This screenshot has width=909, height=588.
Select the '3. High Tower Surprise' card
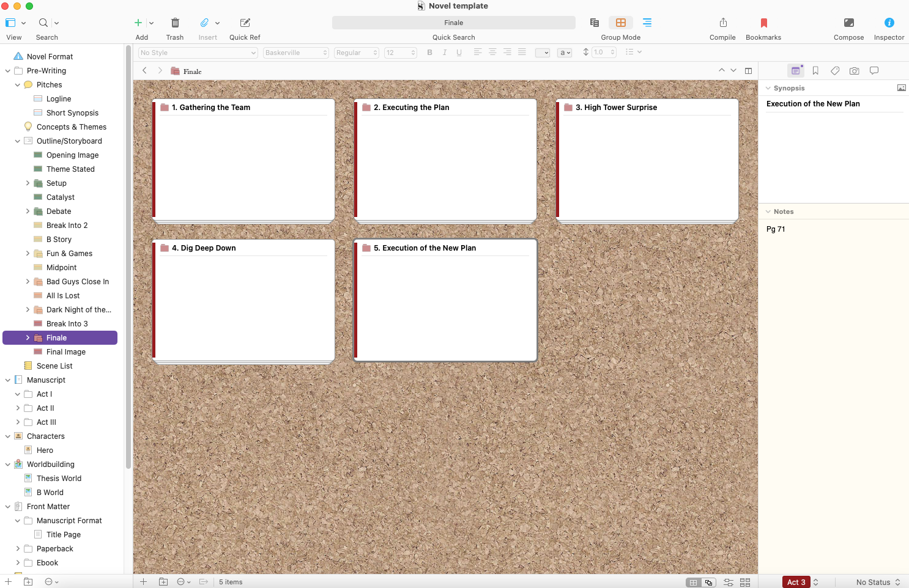coord(647,160)
